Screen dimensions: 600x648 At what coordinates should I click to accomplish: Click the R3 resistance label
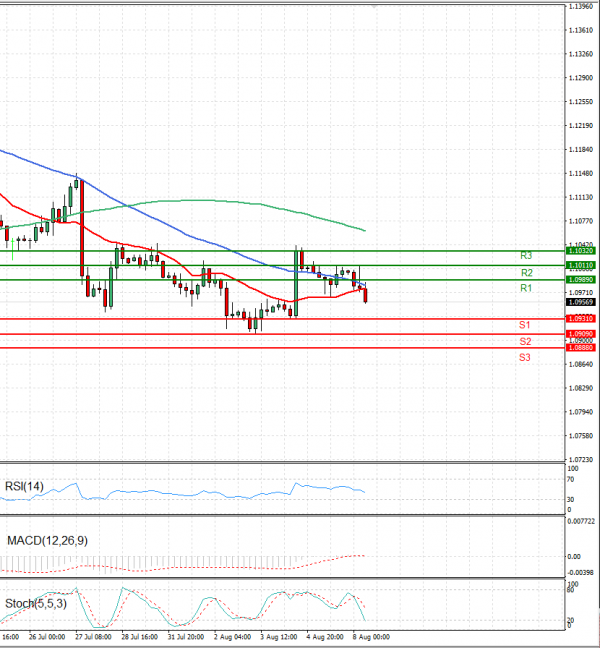pos(526,256)
